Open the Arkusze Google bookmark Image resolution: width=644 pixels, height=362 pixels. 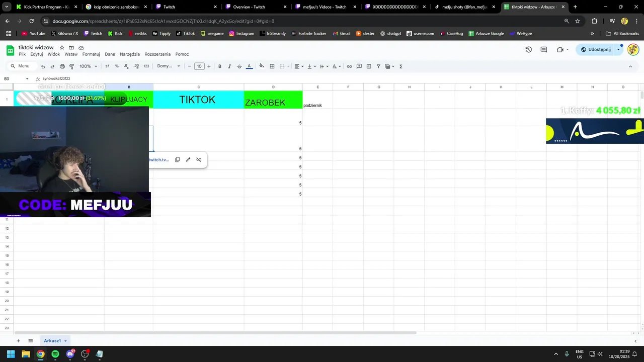pos(486,34)
